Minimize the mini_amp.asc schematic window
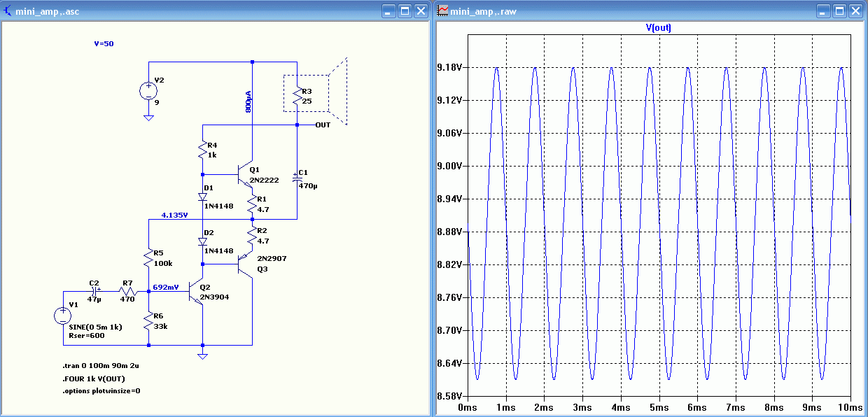 pos(388,11)
